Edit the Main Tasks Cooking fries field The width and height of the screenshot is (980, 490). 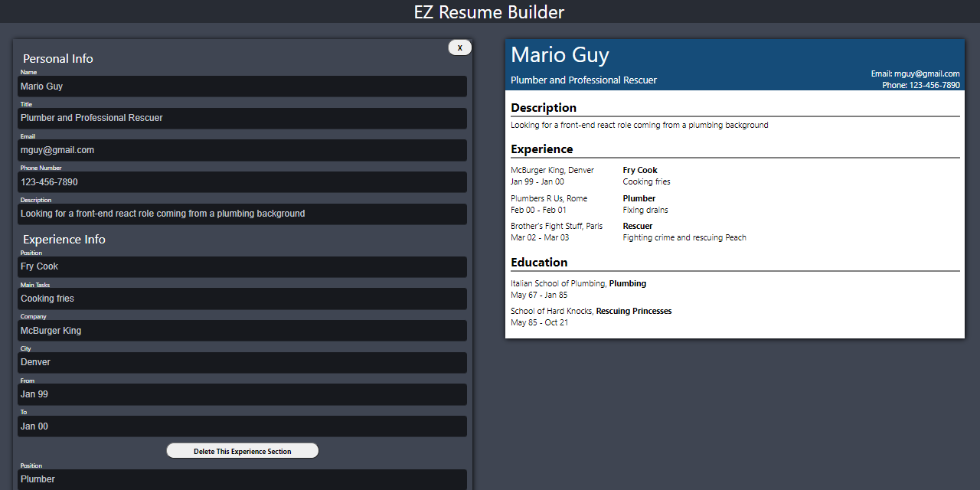pos(242,299)
